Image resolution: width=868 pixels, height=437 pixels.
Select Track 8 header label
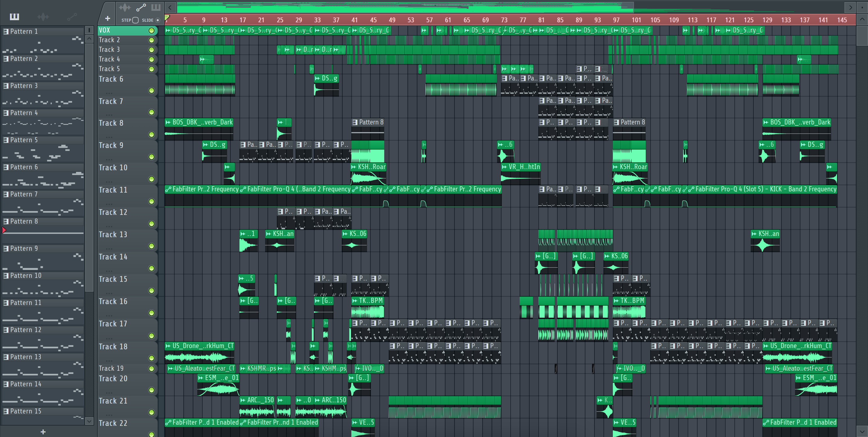click(111, 123)
